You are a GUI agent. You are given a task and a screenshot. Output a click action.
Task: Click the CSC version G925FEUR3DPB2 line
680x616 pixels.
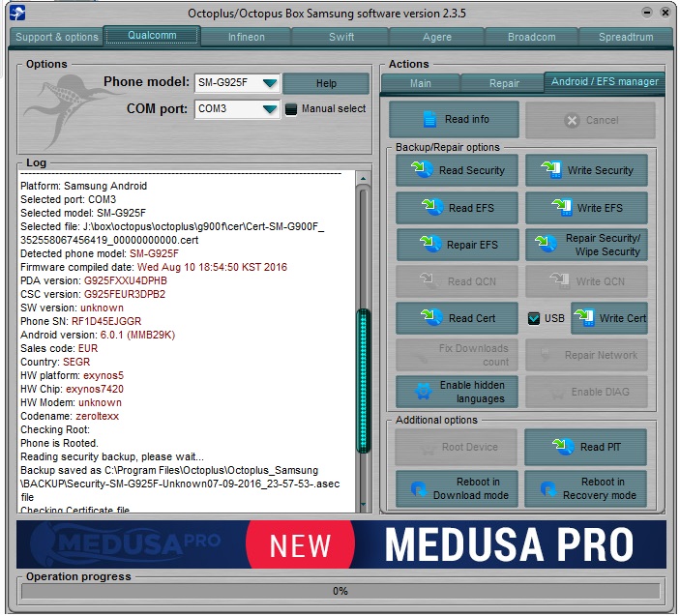click(92, 294)
